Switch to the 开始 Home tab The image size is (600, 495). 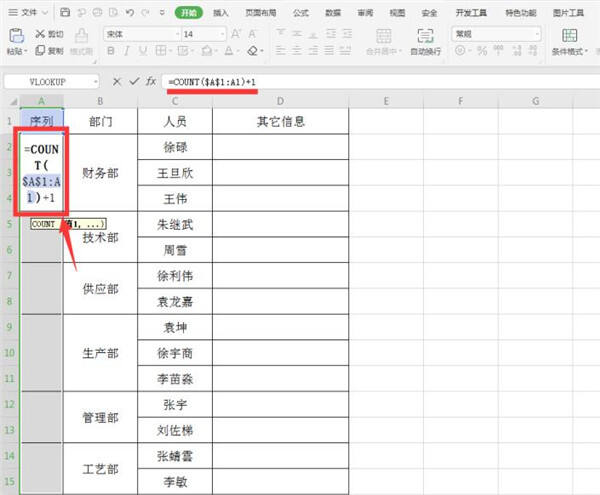189,13
